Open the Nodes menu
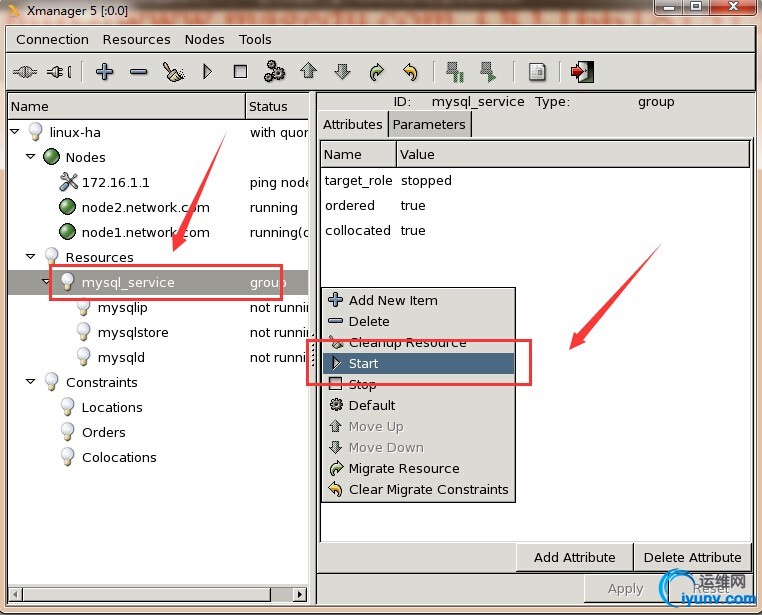 point(205,39)
